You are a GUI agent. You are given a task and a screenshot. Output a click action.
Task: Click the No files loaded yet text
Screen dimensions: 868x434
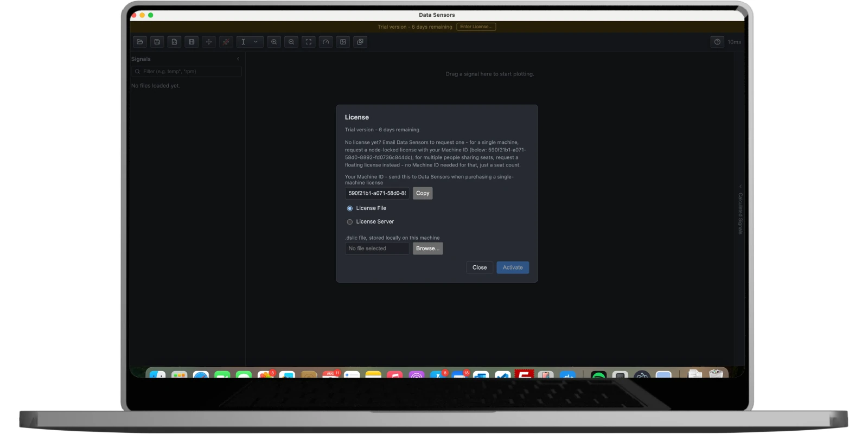tap(156, 86)
